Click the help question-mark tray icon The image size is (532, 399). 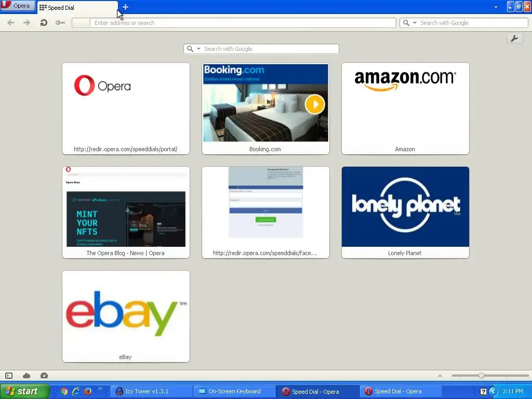point(483,392)
